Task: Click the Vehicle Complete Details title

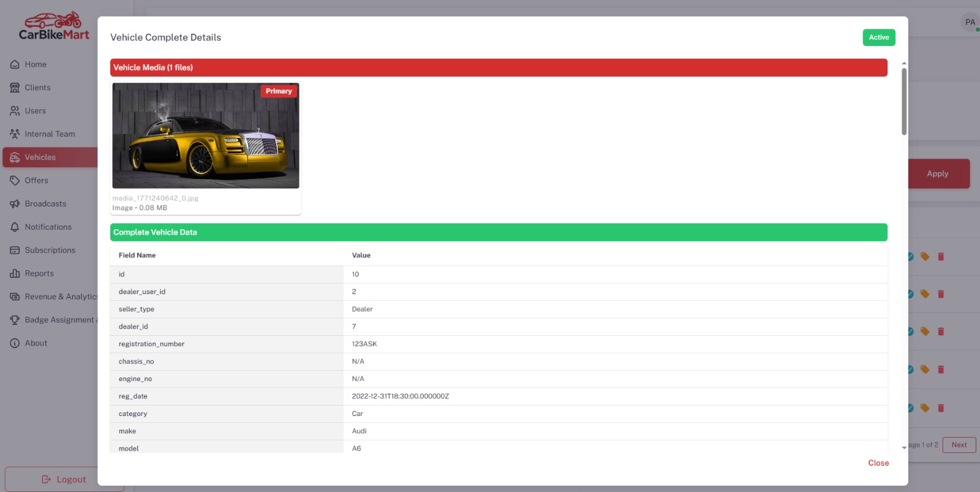Action: pos(165,37)
